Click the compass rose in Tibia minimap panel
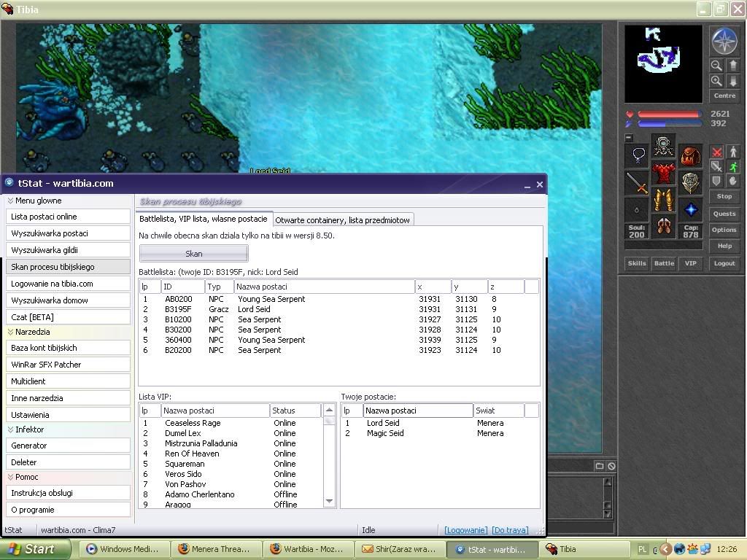This screenshot has height=560, width=747. 724,41
